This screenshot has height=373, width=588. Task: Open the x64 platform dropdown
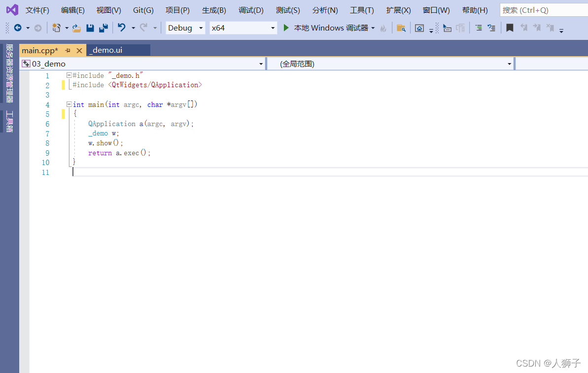click(x=243, y=28)
